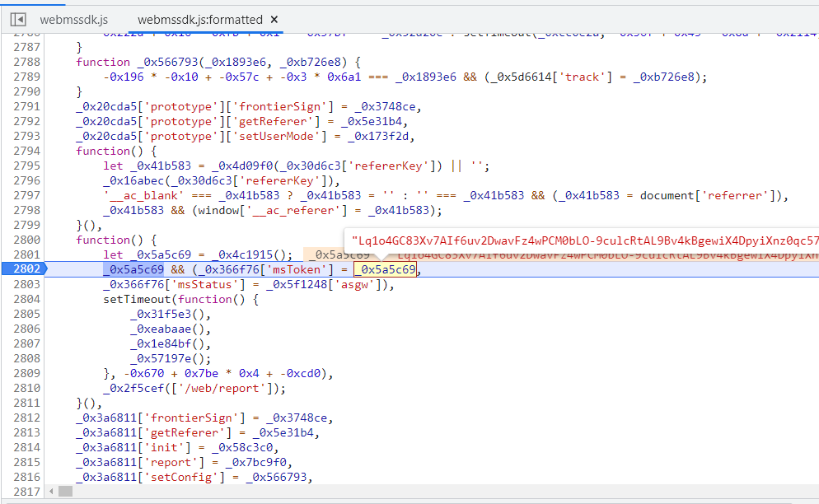The image size is (819, 504).
Task: Select the webmssdk.js:formatted tab
Action: (200, 20)
